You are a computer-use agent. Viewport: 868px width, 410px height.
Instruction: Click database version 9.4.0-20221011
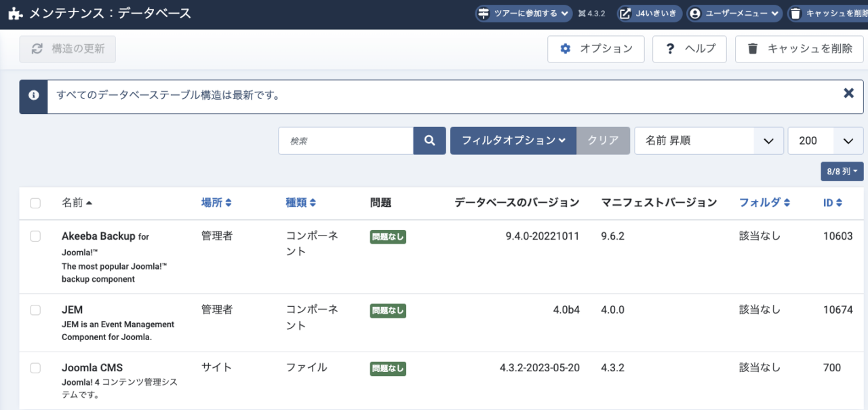pos(542,236)
